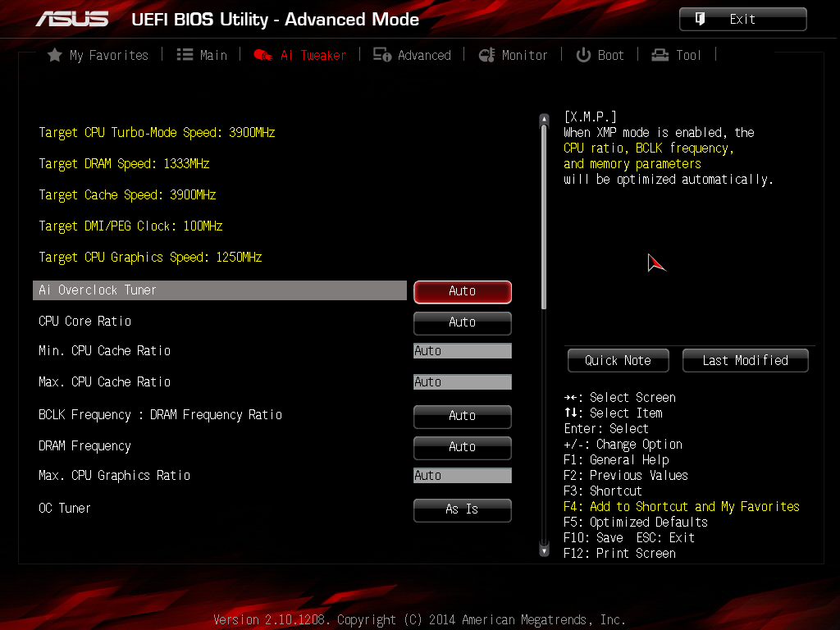The width and height of the screenshot is (840, 630).
Task: Select the Max. CPU Cache Ratio label
Action: [104, 382]
